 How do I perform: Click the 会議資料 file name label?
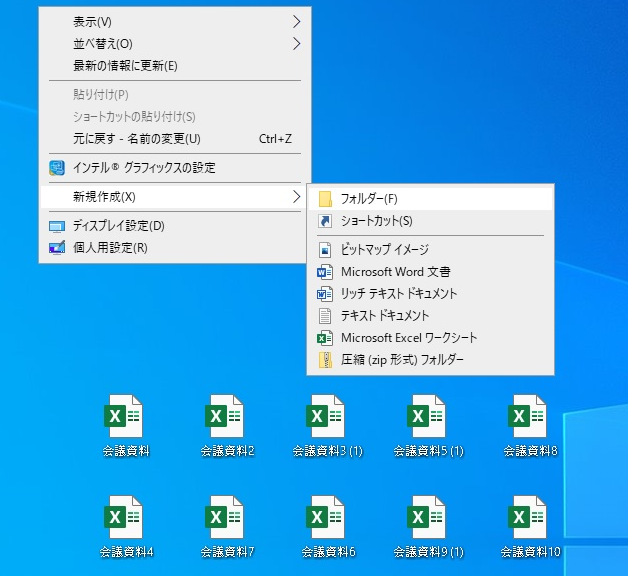[126, 451]
